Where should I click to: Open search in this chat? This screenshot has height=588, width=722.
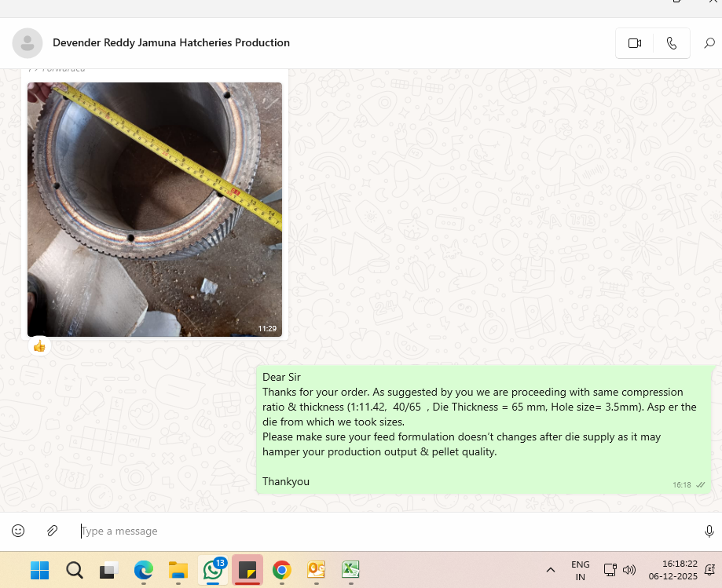pos(709,43)
